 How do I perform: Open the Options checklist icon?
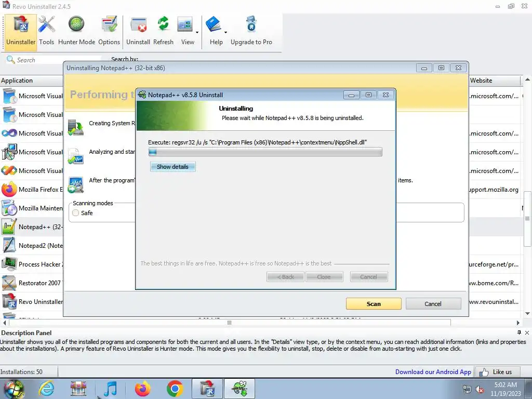click(109, 24)
